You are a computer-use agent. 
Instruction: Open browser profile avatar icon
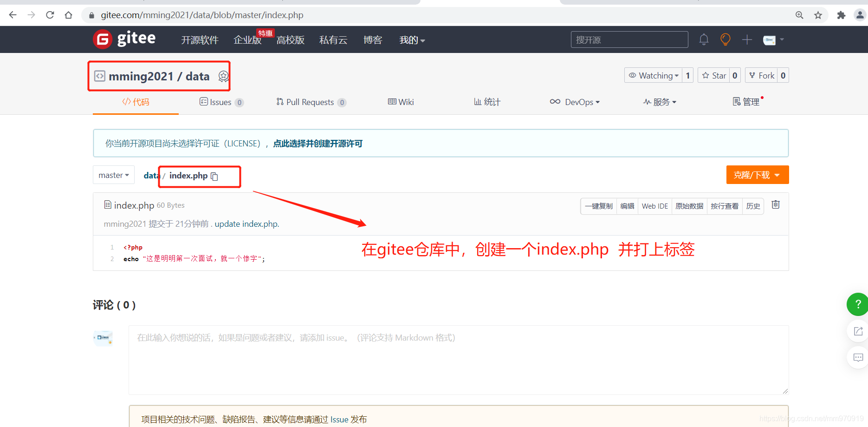click(x=860, y=15)
